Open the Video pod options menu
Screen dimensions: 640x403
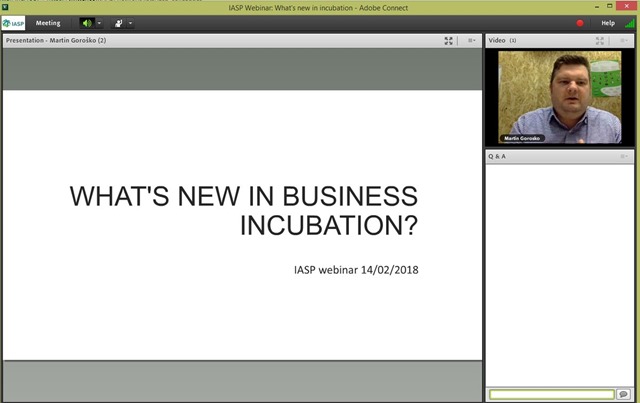pos(624,40)
